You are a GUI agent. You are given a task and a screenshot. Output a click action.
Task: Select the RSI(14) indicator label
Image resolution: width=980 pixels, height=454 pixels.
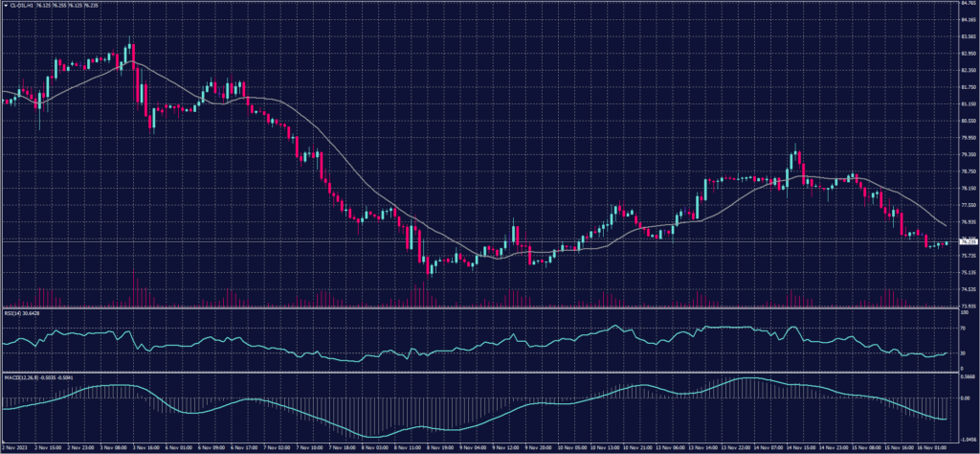point(11,311)
